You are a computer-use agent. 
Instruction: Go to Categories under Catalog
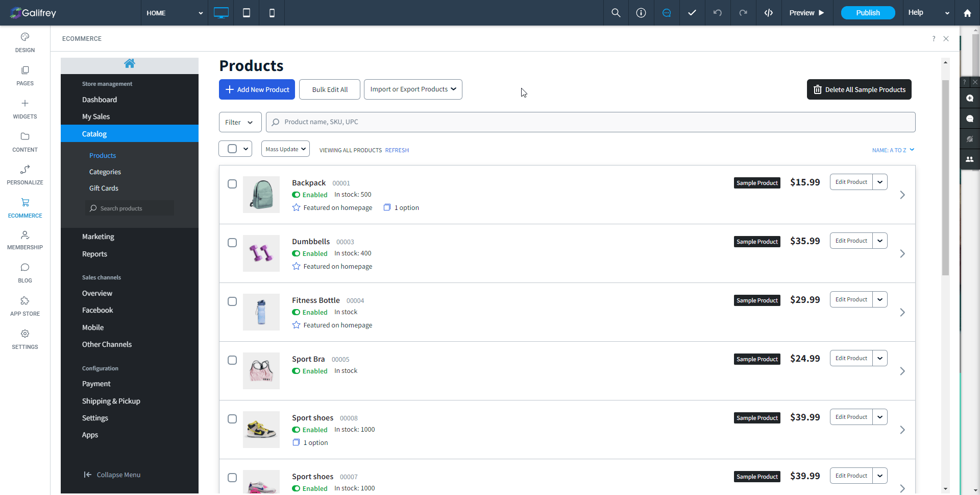[105, 172]
